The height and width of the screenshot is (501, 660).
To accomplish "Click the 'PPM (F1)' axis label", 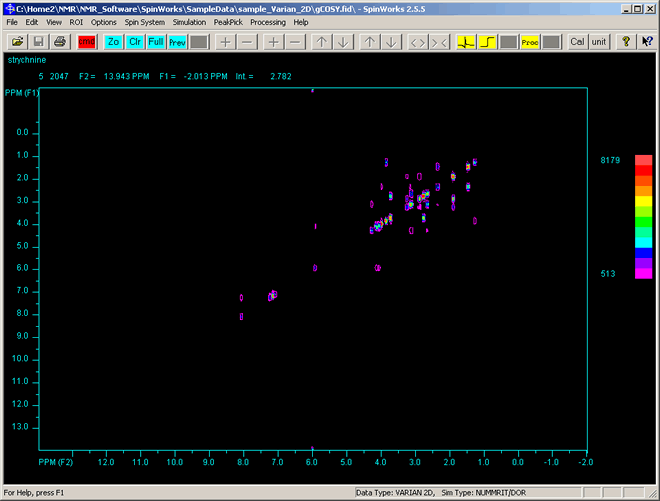I will click(22, 93).
